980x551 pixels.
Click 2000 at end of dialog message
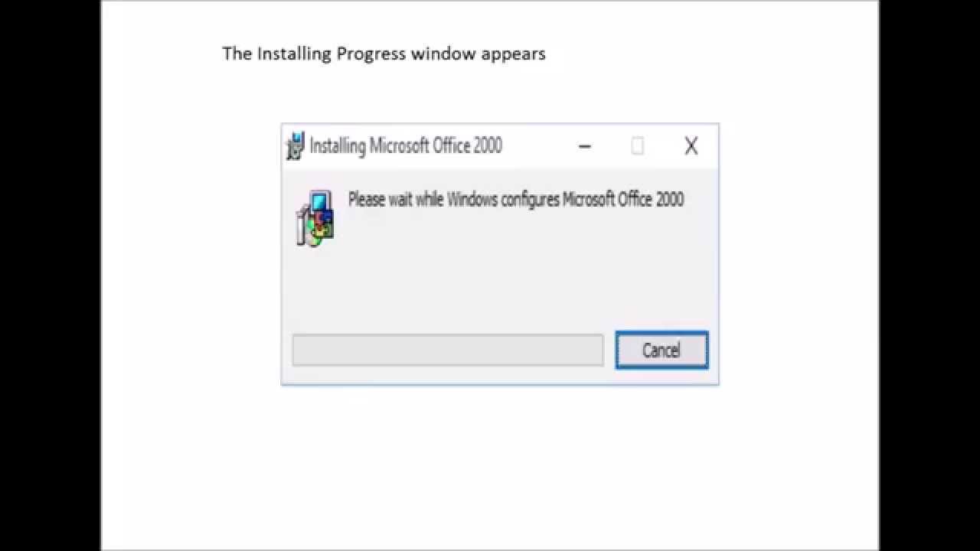click(670, 200)
